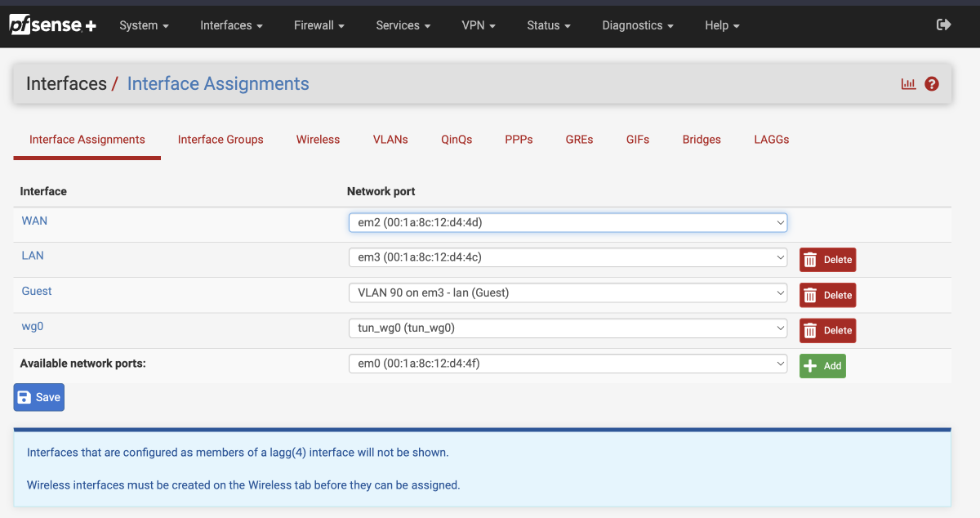Image resolution: width=980 pixels, height=518 pixels.
Task: Open the tun_wg0 port dropdown for wg0
Action: tap(568, 328)
